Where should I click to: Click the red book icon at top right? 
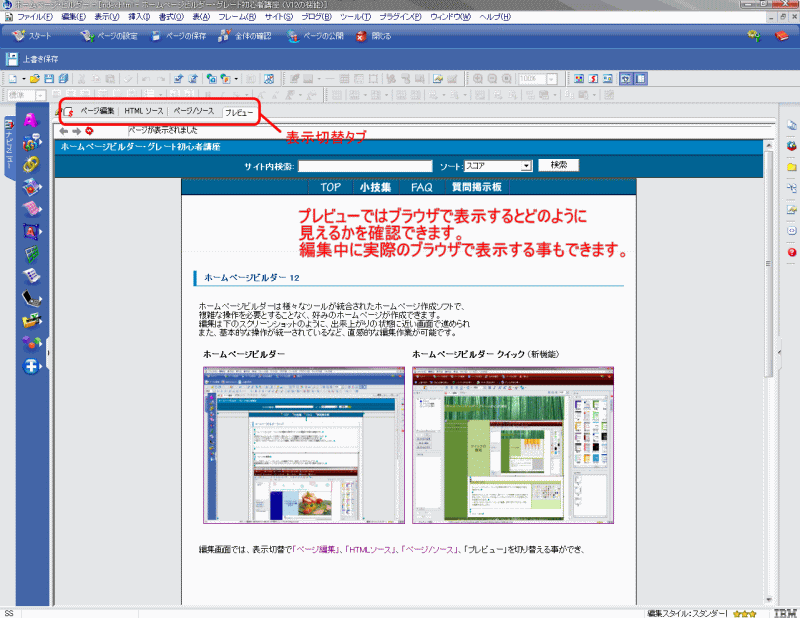point(782,36)
